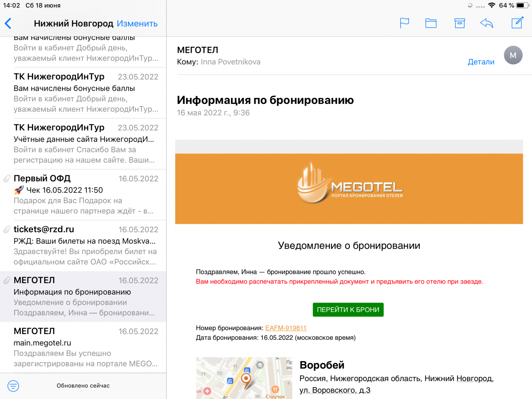Open tickets@rzd.ru train tickets email
This screenshot has width=532, height=399.
click(83, 245)
